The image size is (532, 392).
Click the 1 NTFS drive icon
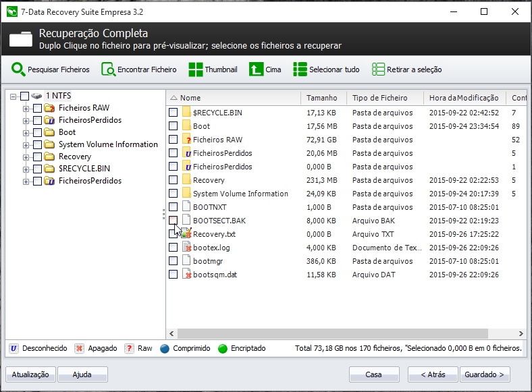pos(36,96)
